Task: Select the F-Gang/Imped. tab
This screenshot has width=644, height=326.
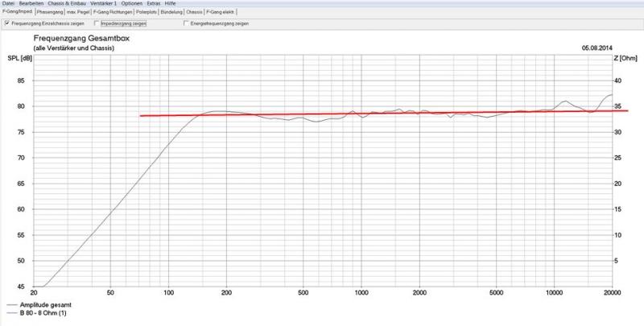Action: pyautogui.click(x=17, y=11)
